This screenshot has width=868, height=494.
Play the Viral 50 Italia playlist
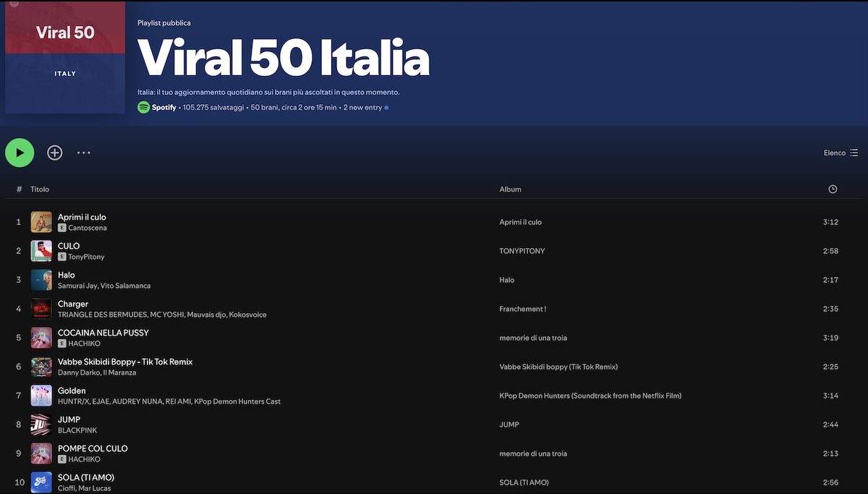click(20, 152)
